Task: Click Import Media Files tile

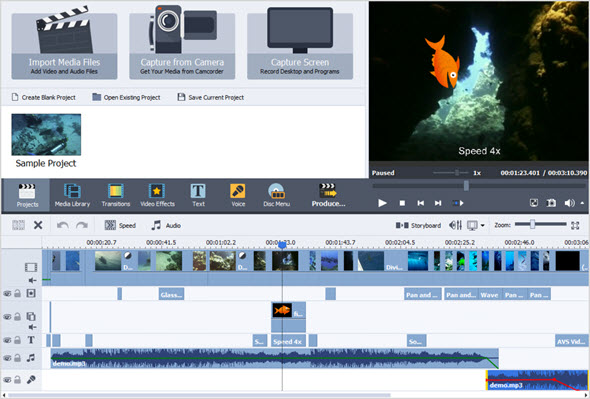Action: [64, 46]
